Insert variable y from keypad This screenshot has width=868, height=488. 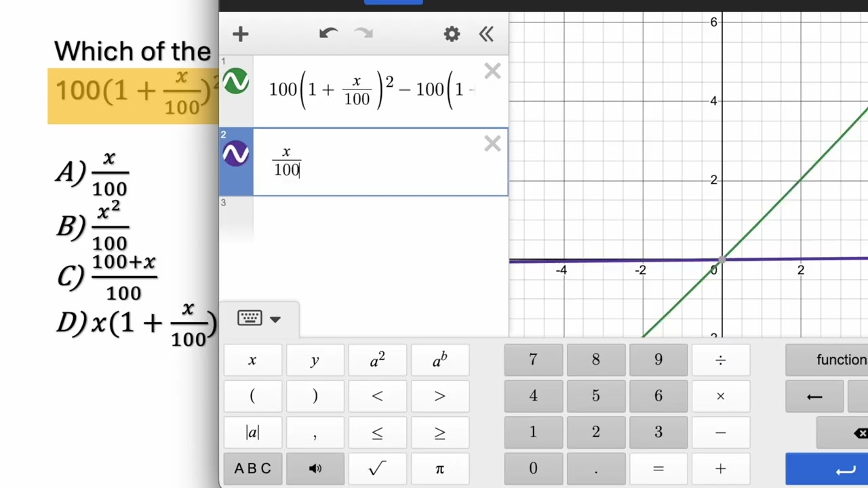(x=315, y=360)
